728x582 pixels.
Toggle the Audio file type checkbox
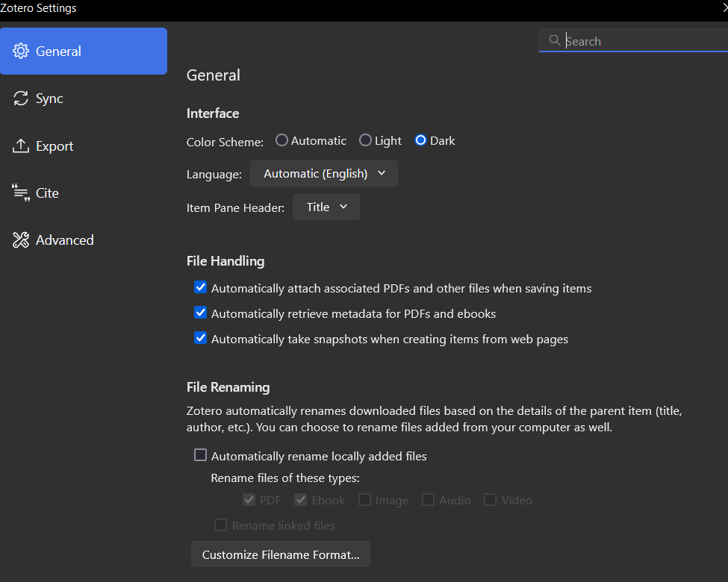pos(428,500)
